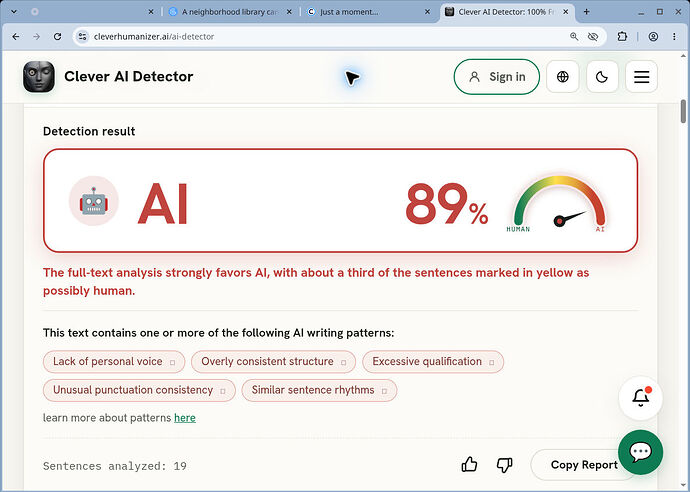690x492 pixels.
Task: Click the site information icon in address bar
Action: tap(82, 37)
